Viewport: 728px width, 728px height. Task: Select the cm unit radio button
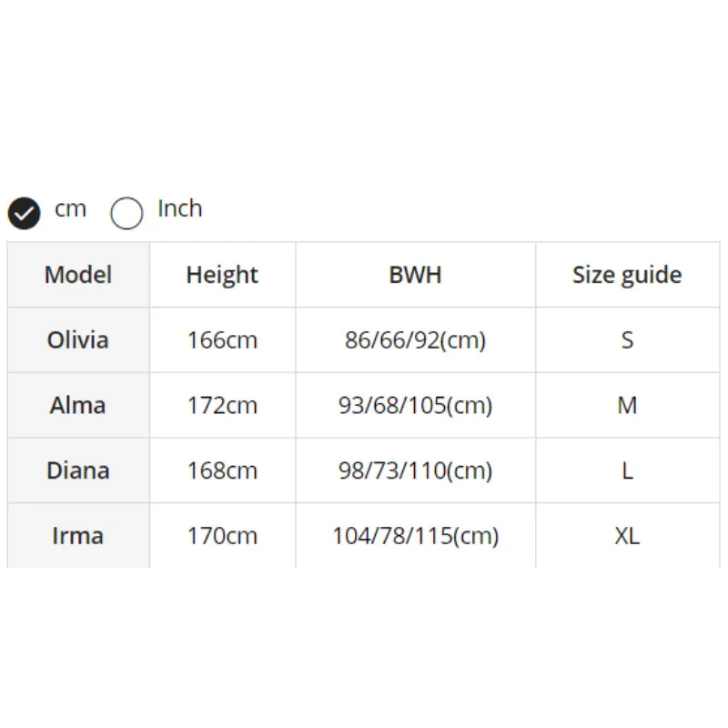coord(25,213)
